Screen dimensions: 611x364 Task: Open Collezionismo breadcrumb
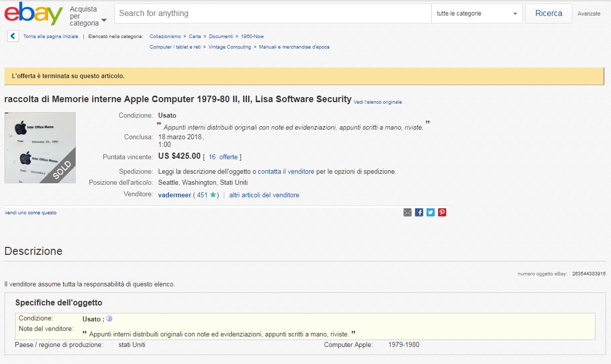tap(165, 36)
